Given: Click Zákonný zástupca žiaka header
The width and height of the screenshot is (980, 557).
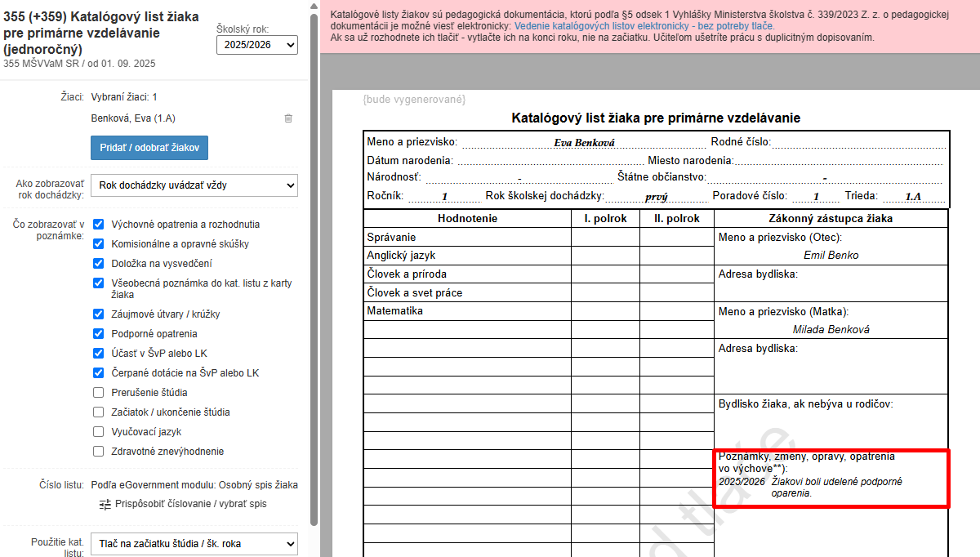Looking at the screenshot, I should (831, 218).
